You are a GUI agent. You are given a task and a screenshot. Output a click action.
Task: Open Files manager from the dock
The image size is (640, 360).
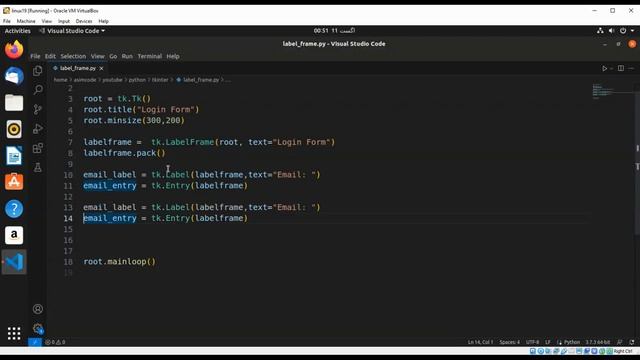point(14,102)
